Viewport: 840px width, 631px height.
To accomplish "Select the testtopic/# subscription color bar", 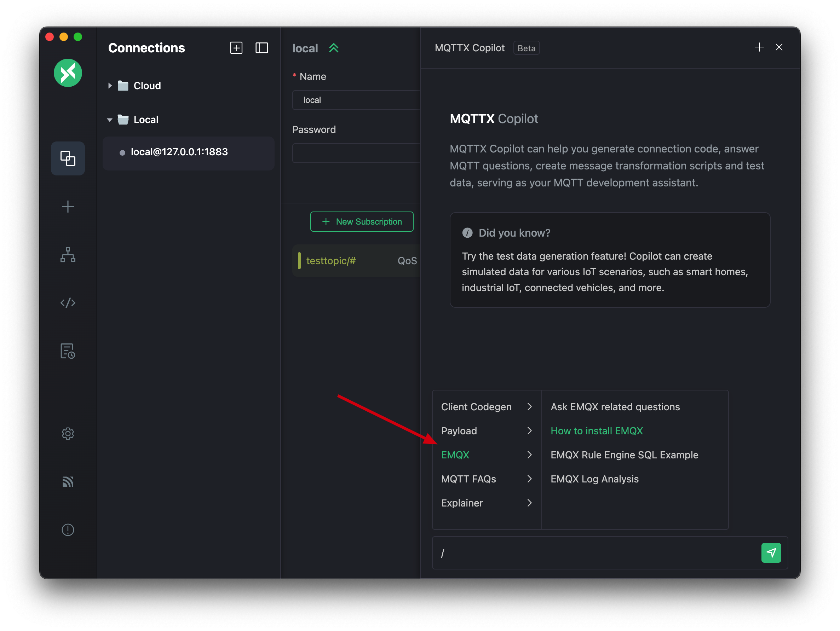I will [x=299, y=261].
